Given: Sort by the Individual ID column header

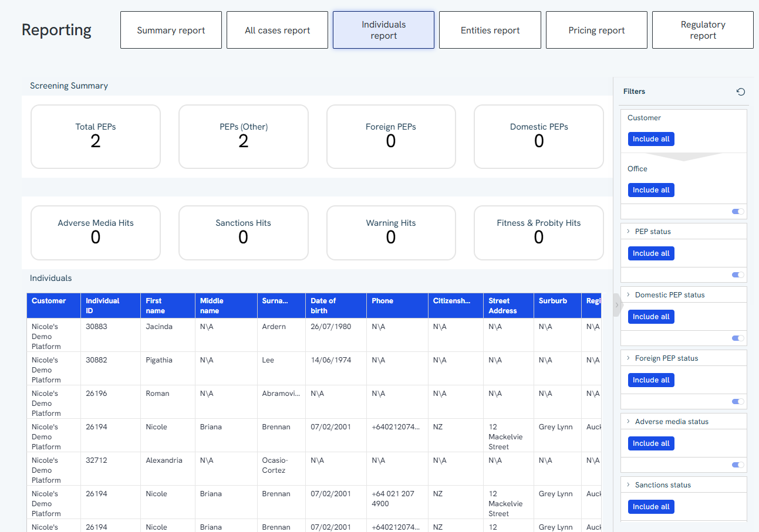Looking at the screenshot, I should (111, 306).
